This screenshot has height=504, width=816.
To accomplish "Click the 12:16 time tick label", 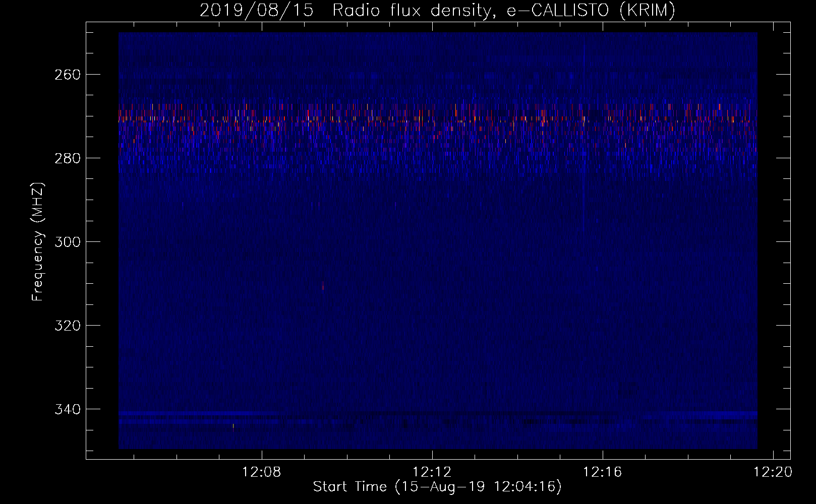I will (603, 472).
